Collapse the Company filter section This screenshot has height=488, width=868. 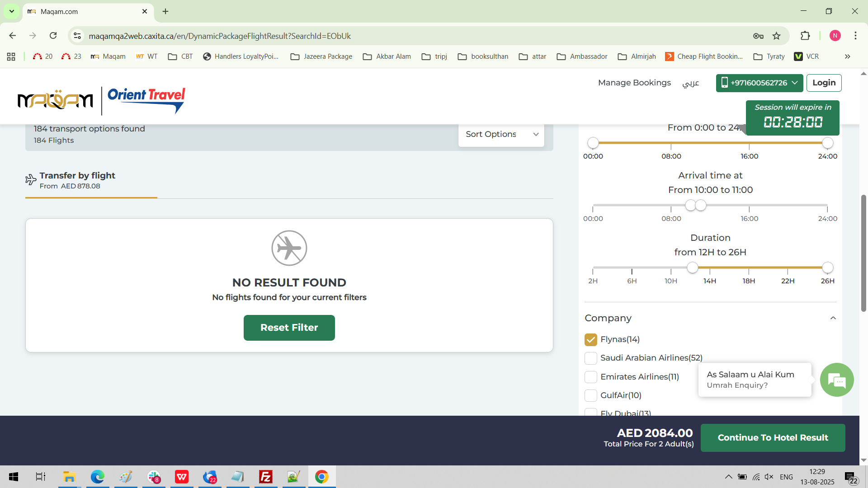tap(833, 318)
